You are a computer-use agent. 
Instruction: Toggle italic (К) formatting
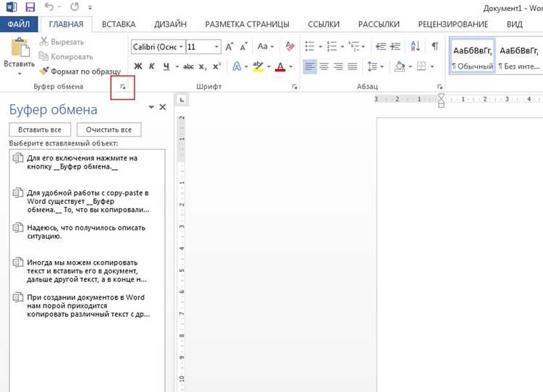pos(152,66)
